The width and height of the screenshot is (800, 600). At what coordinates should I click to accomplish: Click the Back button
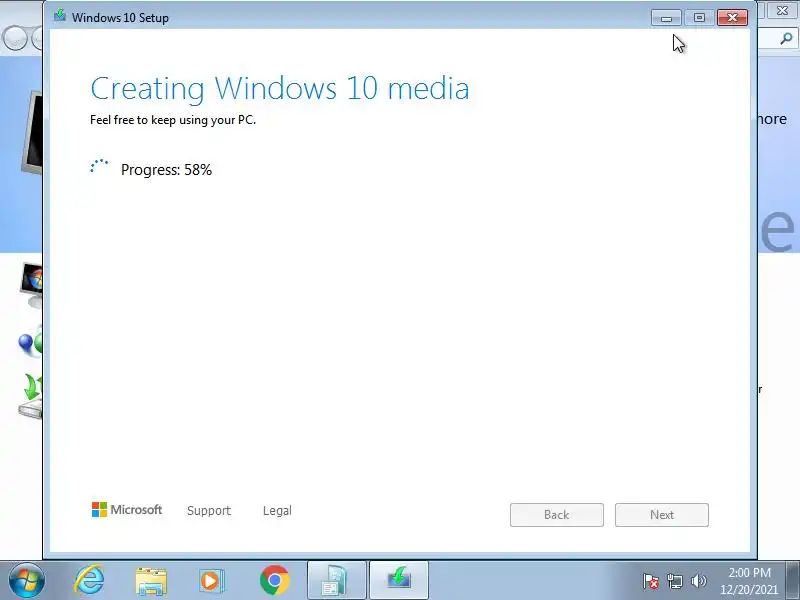click(x=557, y=515)
